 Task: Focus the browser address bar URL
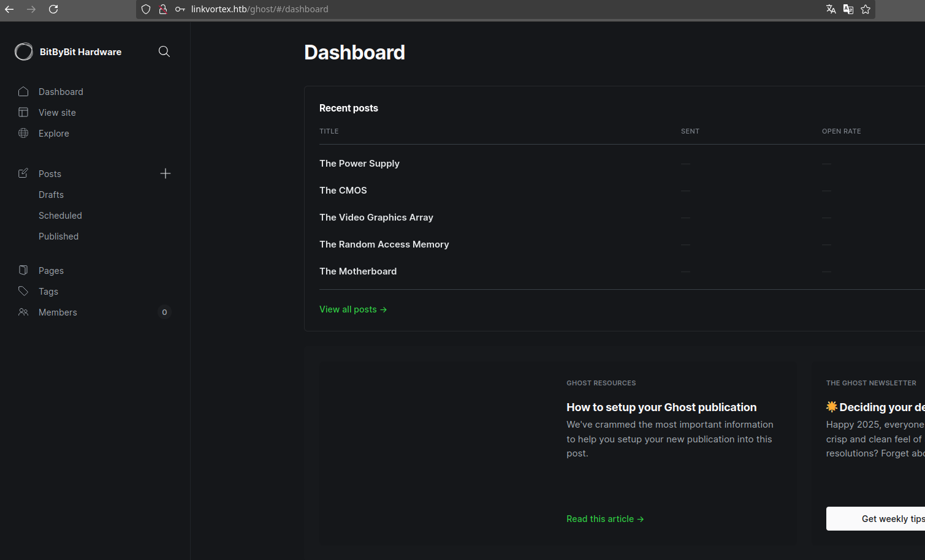[x=259, y=9]
